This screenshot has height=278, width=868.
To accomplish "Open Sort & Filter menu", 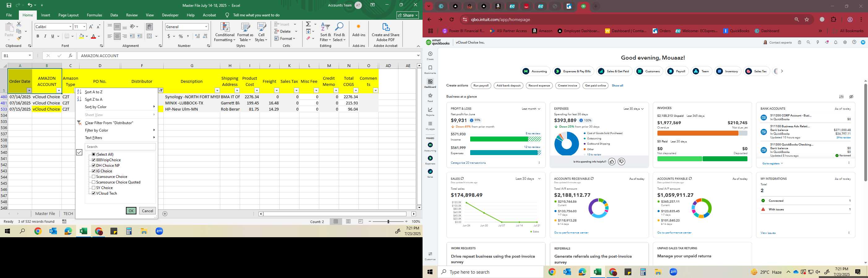I will point(325,32).
